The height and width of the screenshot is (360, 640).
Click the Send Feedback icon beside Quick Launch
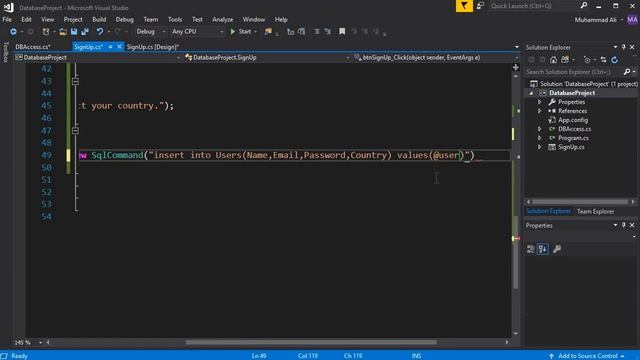coord(480,6)
